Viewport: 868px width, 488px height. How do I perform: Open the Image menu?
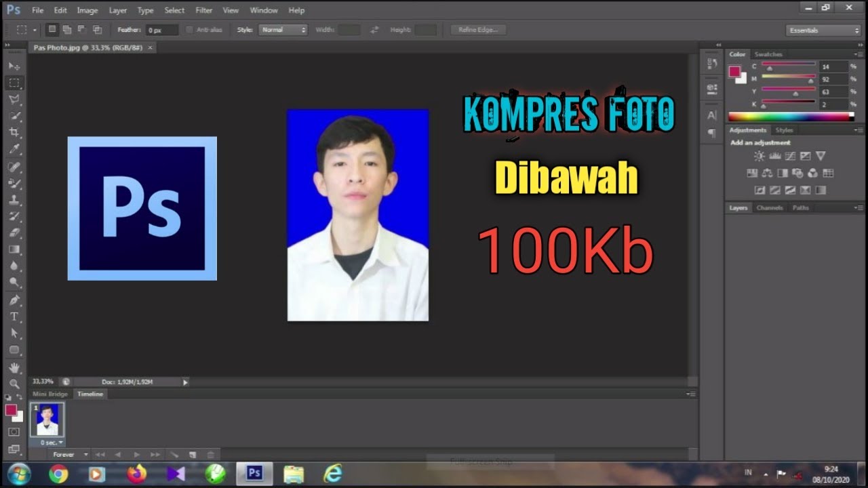click(87, 10)
